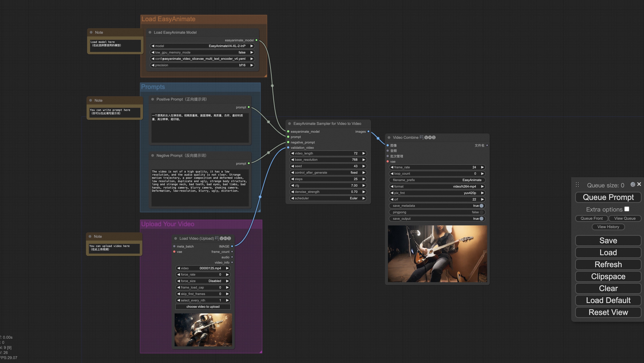
Task: Click the Load Video IMAGE output connector
Action: point(232,246)
